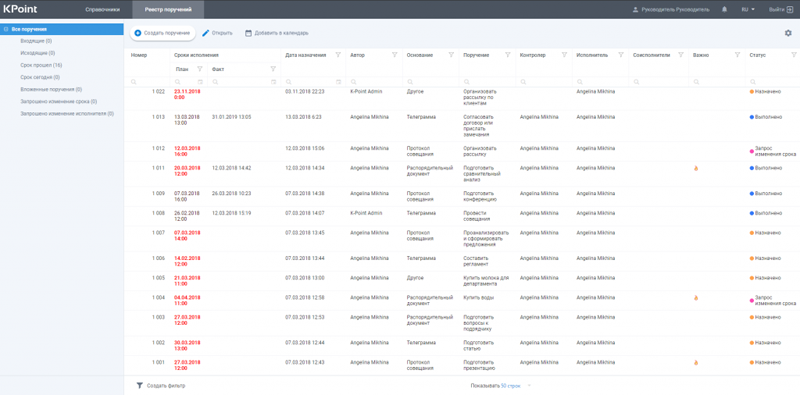Viewport: 800px width, 395px height.
Task: Open calendar picker in Факт search field
Action: 273,82
